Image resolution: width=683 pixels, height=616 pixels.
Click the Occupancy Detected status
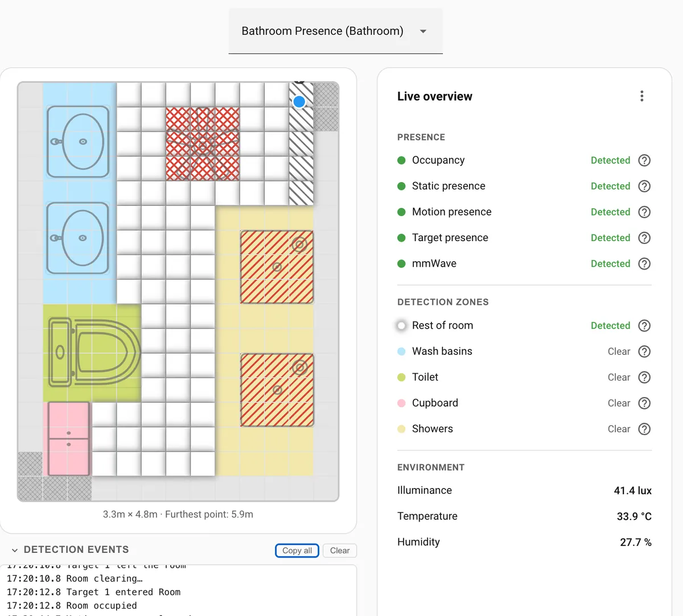click(610, 160)
